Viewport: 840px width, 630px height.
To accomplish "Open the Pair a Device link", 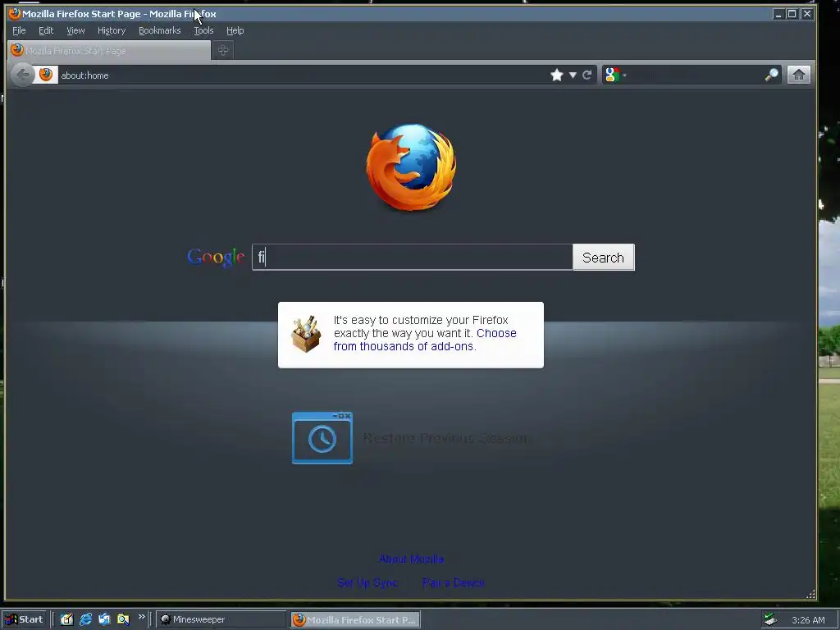I will [453, 582].
